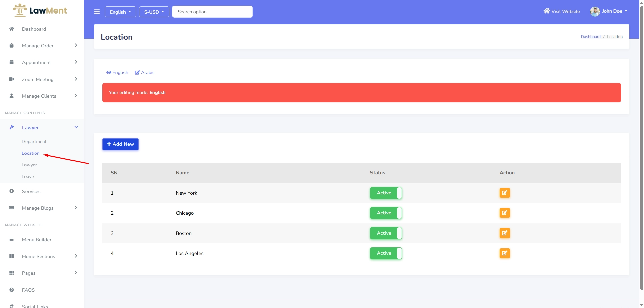Open the Leave submenu item
Viewport: 644px width, 308px height.
click(28, 177)
